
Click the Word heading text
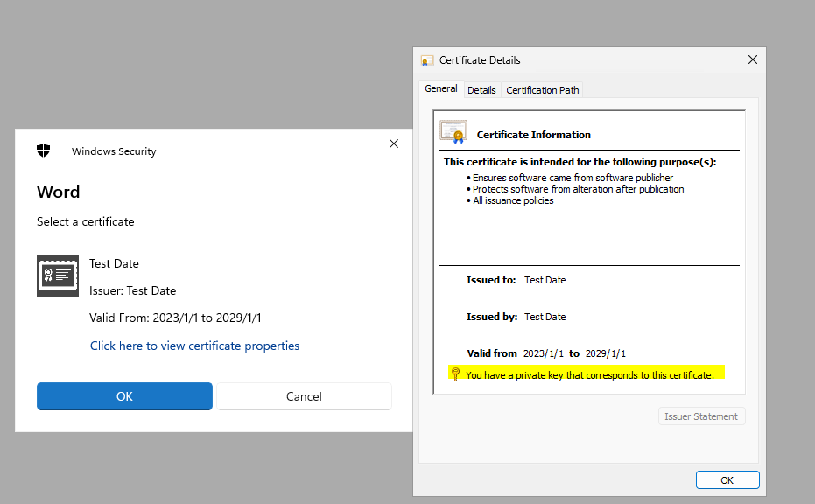click(58, 192)
